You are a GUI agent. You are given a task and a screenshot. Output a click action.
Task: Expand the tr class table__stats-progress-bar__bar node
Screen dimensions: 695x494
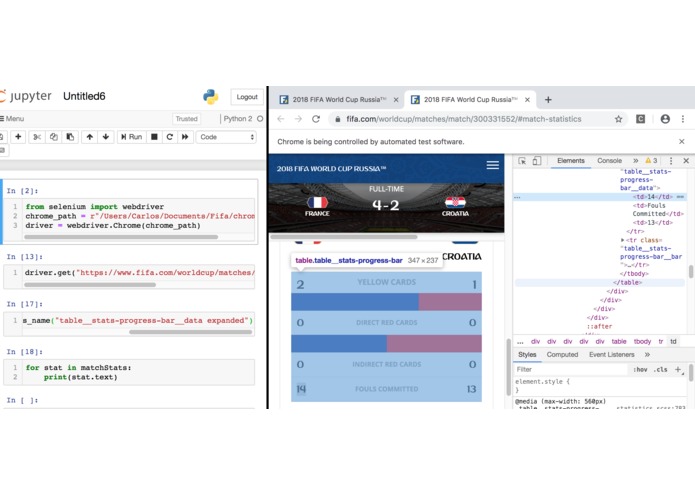pos(622,240)
